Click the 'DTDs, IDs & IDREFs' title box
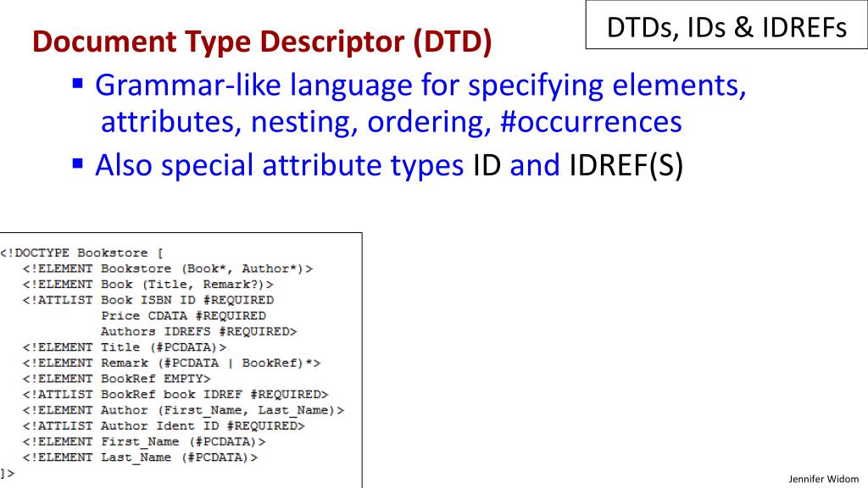Viewport: 868px width, 488px height. point(726,25)
